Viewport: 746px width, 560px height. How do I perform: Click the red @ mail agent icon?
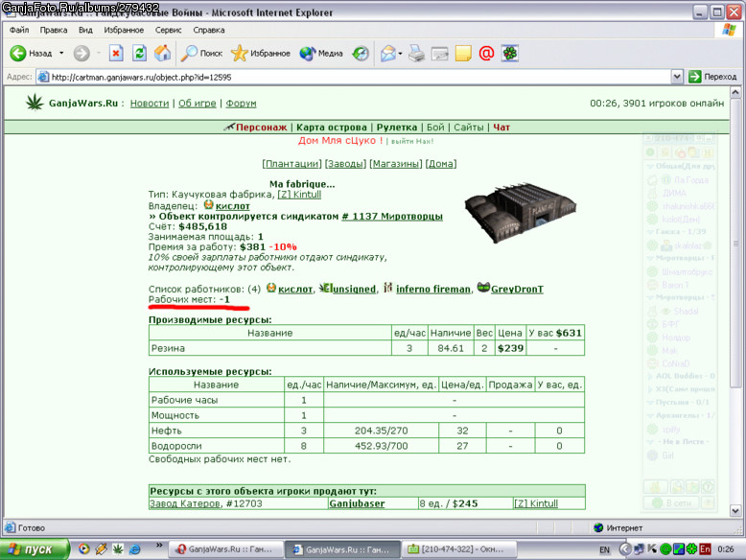click(x=486, y=54)
